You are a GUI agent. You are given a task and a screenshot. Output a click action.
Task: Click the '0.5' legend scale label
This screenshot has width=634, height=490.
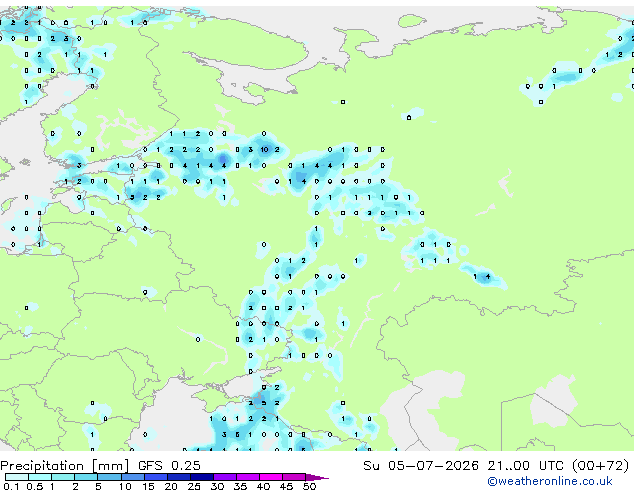point(35,486)
